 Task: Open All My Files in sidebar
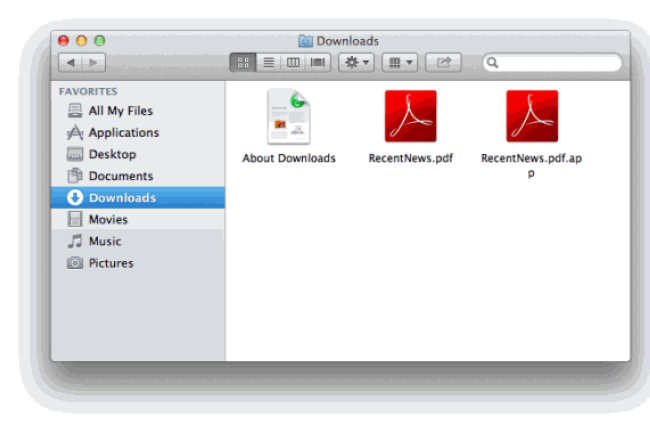pyautogui.click(x=120, y=111)
